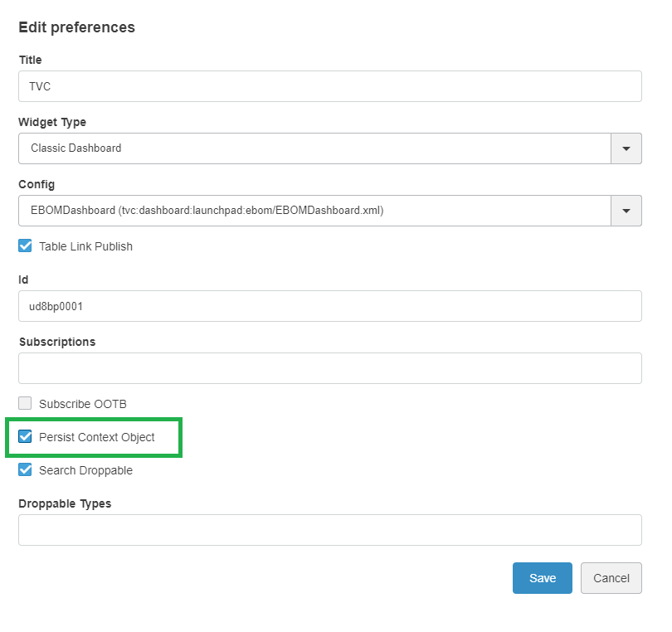This screenshot has height=632, width=672.
Task: Click the Edit preferences heading
Action: 76,27
